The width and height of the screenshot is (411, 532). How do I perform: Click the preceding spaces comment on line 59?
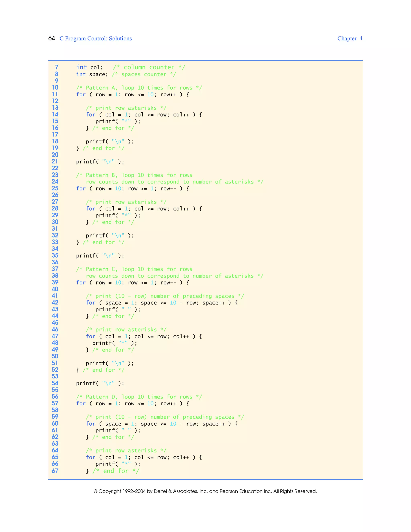[165, 417]
